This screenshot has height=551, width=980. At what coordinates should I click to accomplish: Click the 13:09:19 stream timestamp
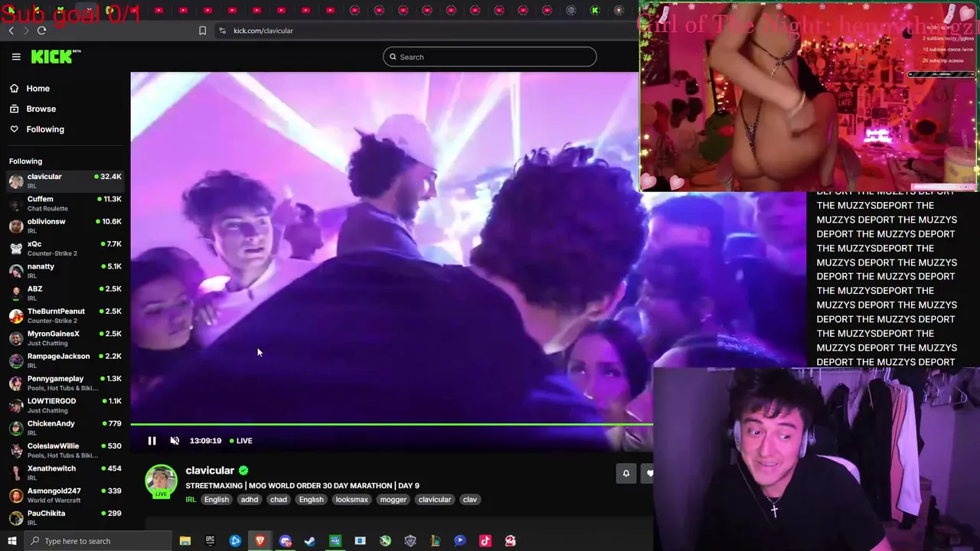[205, 441]
